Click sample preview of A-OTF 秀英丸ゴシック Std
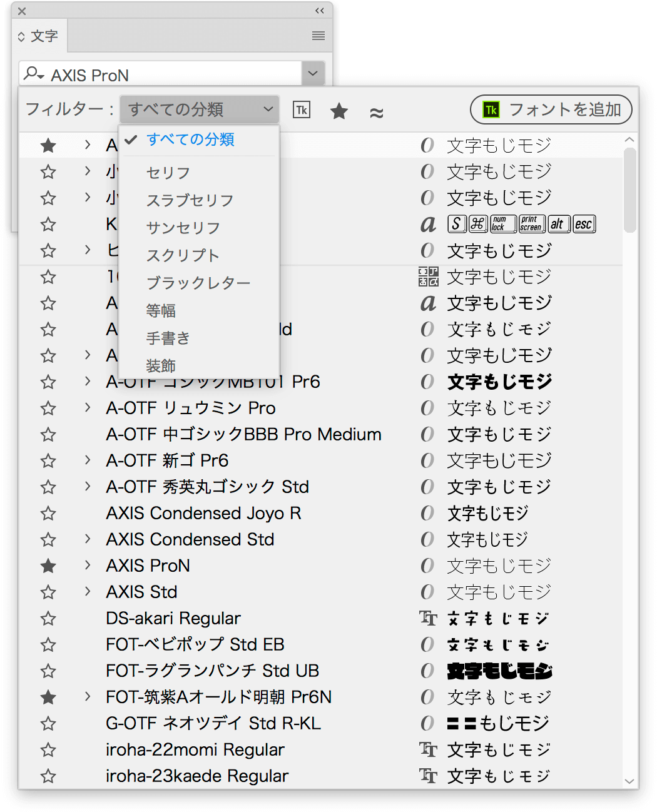This screenshot has width=657, height=812. pos(499,487)
